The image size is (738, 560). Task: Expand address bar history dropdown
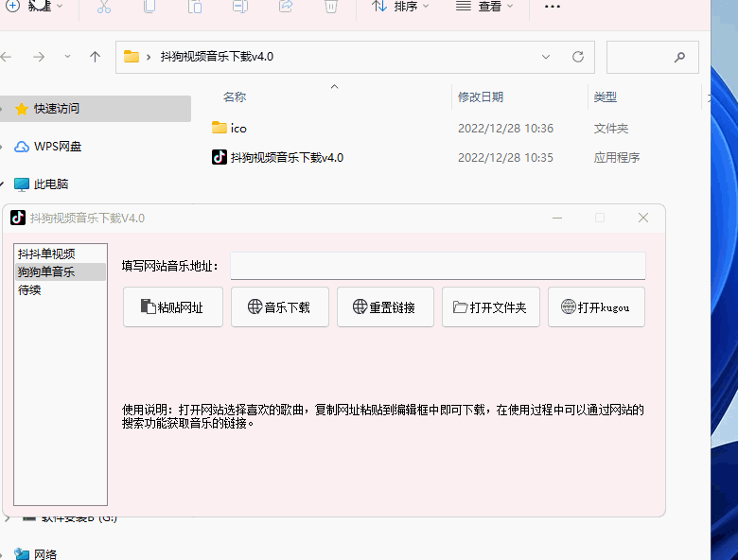pyautogui.click(x=546, y=57)
